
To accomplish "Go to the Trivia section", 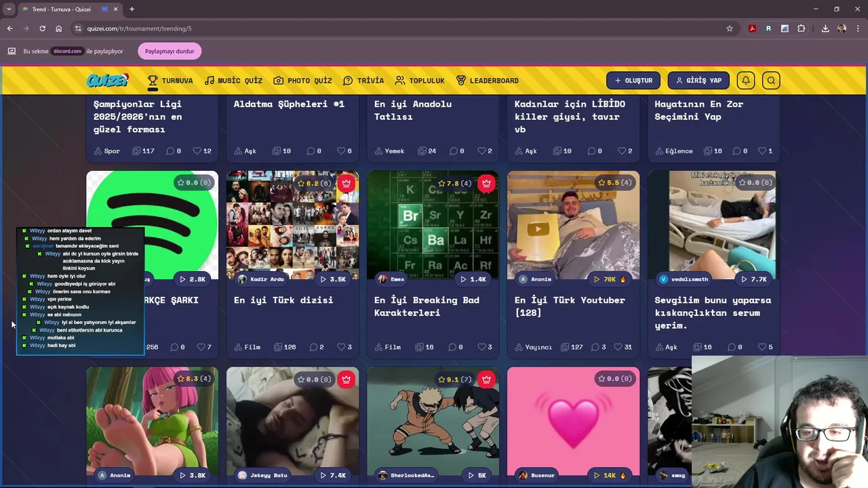I will (x=363, y=81).
